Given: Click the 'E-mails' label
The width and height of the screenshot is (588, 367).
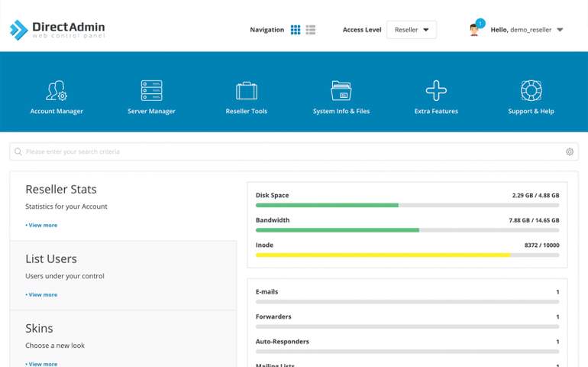Looking at the screenshot, I should (x=267, y=292).
